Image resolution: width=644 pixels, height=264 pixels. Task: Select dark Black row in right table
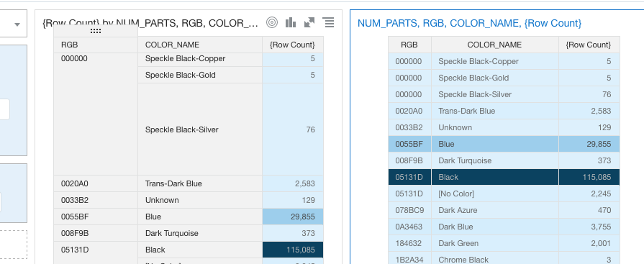504,177
